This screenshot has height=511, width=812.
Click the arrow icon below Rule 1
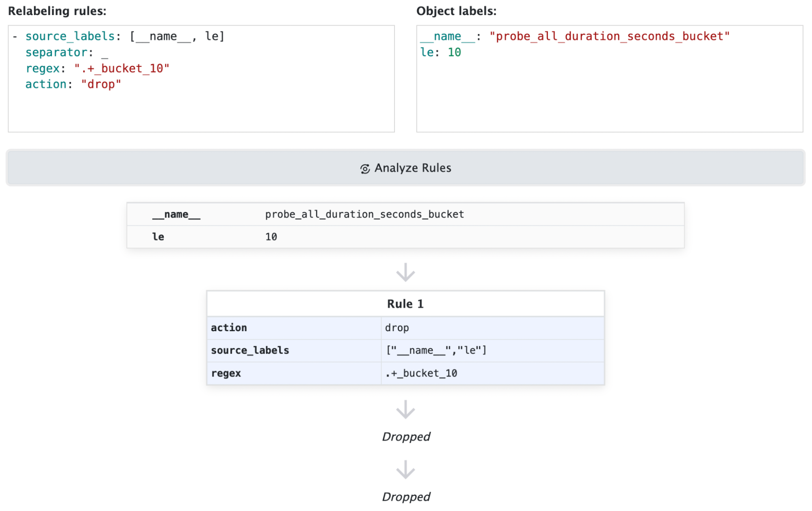pos(405,410)
